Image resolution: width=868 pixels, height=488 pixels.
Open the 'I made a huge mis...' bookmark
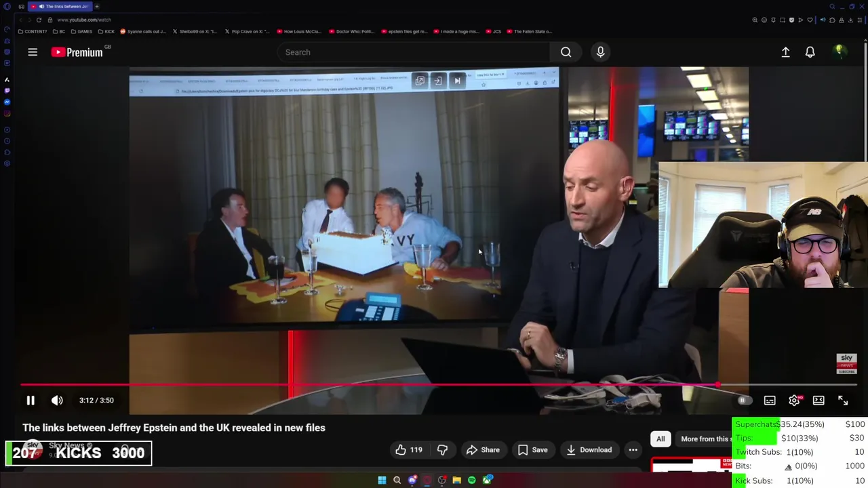[456, 31]
